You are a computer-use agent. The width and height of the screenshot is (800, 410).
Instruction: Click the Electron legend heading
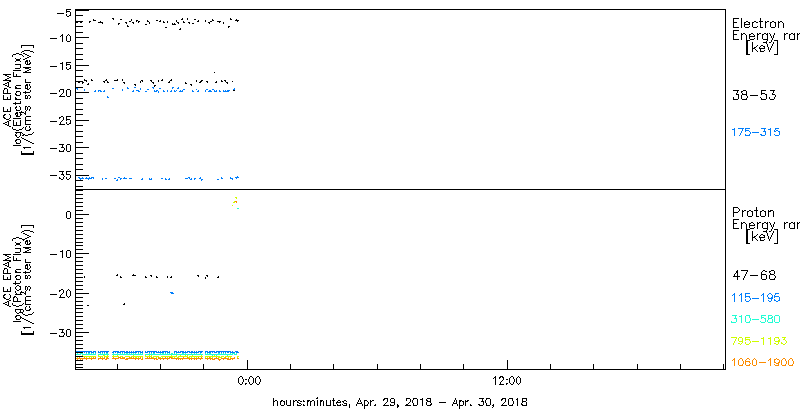(759, 23)
